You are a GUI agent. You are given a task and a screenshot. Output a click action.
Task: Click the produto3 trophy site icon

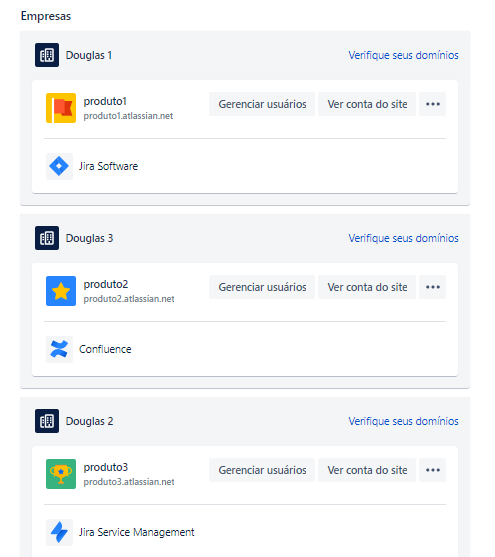(x=61, y=474)
